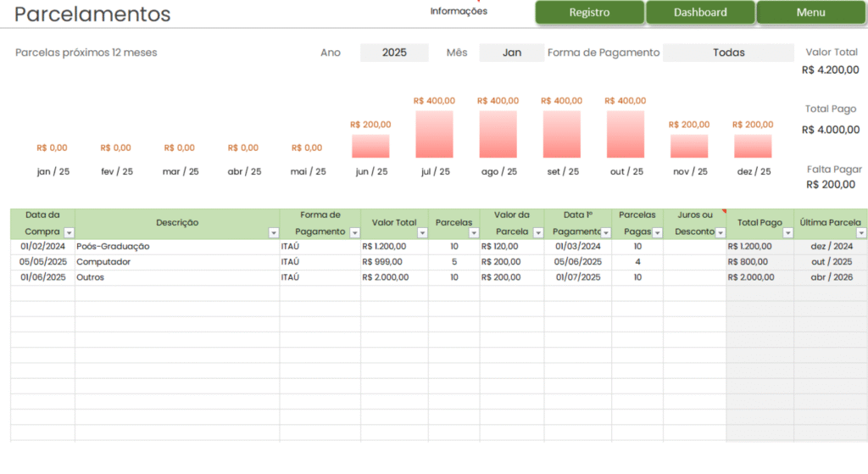Open the Data da Compra filter arrow
This screenshot has height=474, width=868.
[70, 232]
